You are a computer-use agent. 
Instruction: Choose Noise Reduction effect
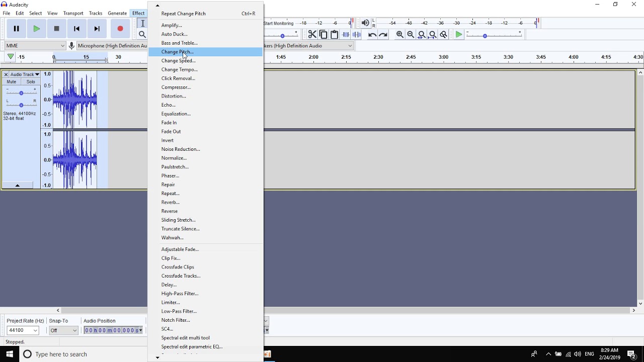205,149
